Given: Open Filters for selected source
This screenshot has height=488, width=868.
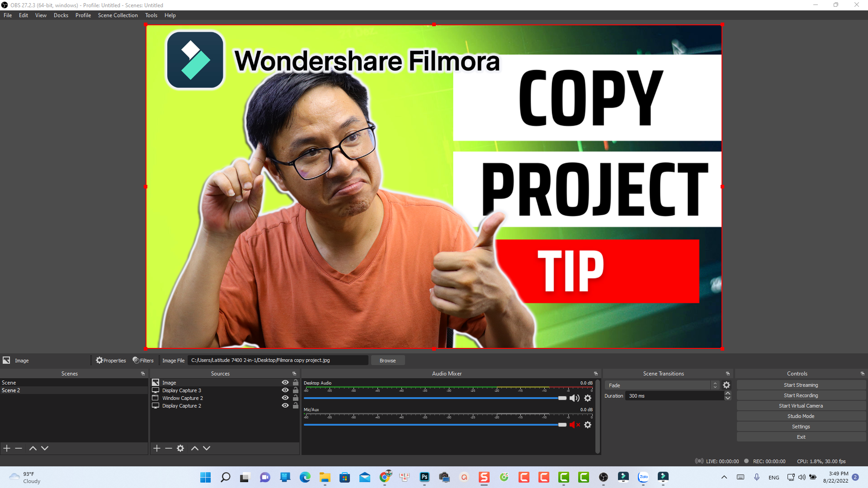Looking at the screenshot, I should tap(143, 361).
